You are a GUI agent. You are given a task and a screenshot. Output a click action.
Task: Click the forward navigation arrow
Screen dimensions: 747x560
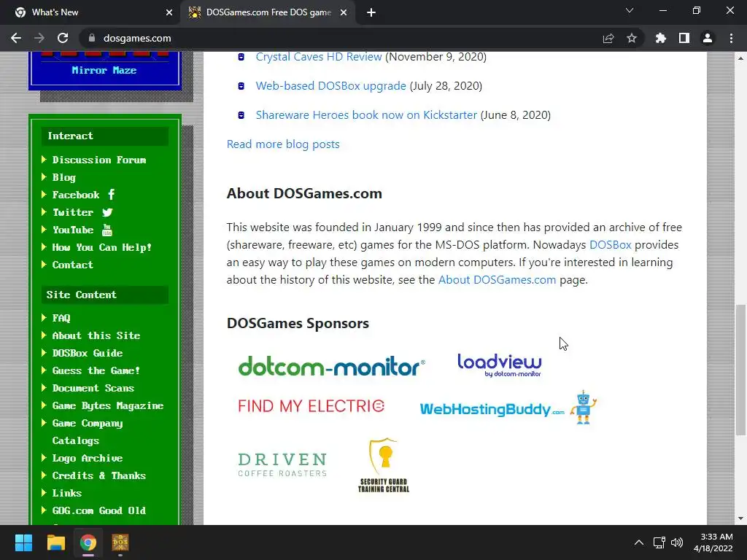(x=39, y=38)
